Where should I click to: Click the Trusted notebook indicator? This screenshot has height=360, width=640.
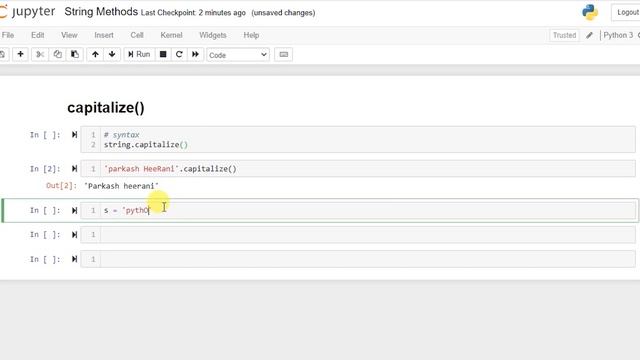(x=564, y=36)
